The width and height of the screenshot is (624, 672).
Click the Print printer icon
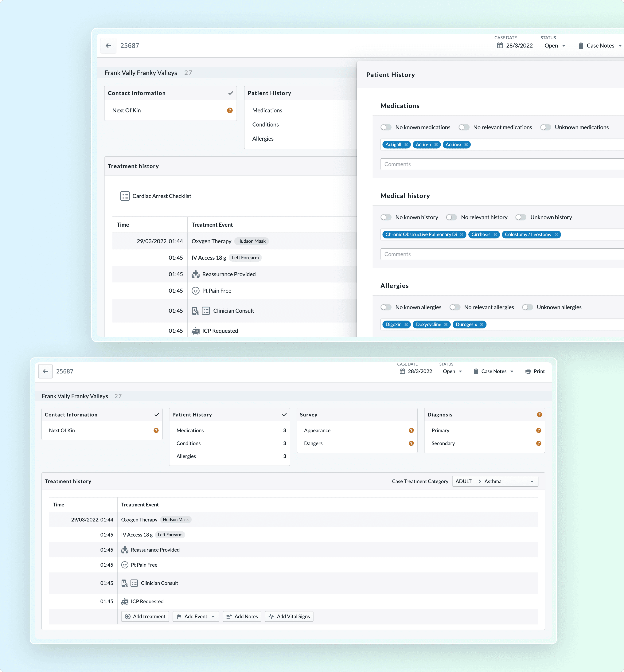pos(528,371)
